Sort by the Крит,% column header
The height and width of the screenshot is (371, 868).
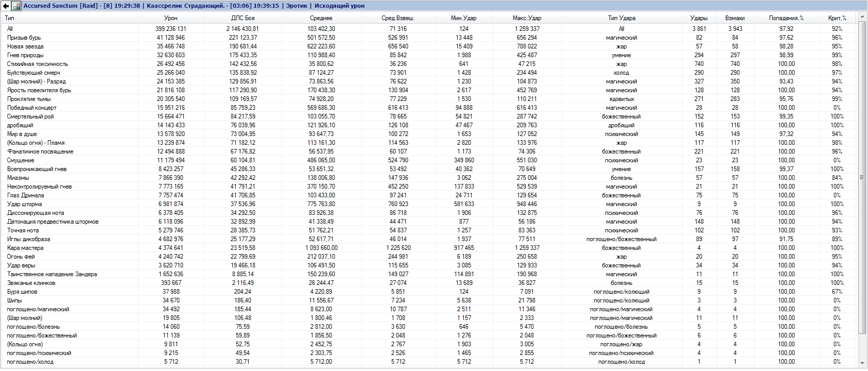[x=837, y=18]
